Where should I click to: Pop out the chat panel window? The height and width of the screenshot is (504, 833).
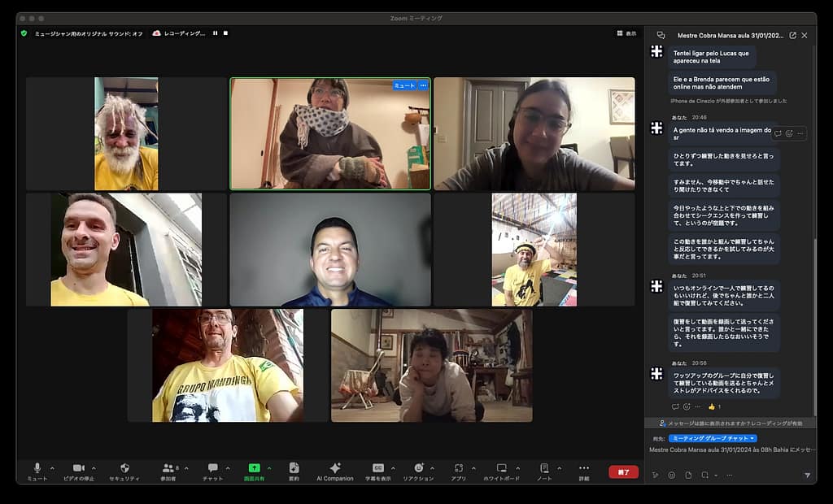click(x=792, y=36)
